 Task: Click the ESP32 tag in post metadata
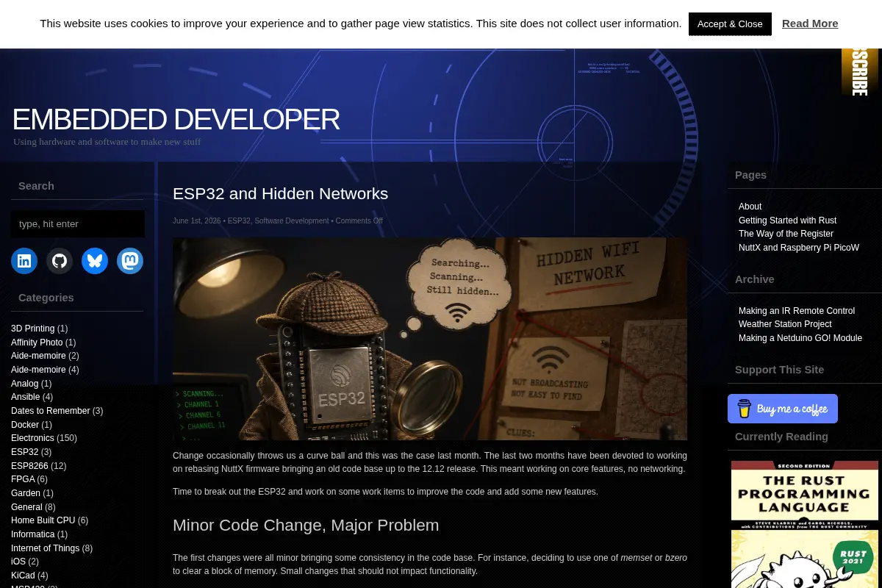coord(239,221)
